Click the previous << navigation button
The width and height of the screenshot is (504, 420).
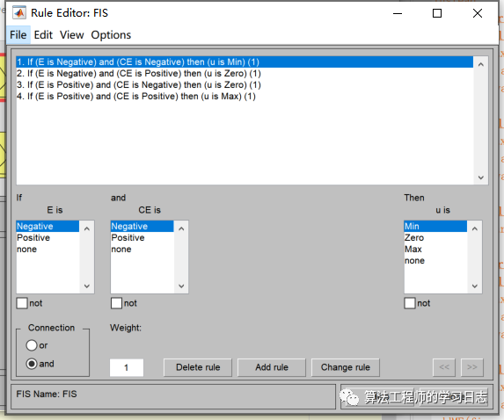pos(444,367)
